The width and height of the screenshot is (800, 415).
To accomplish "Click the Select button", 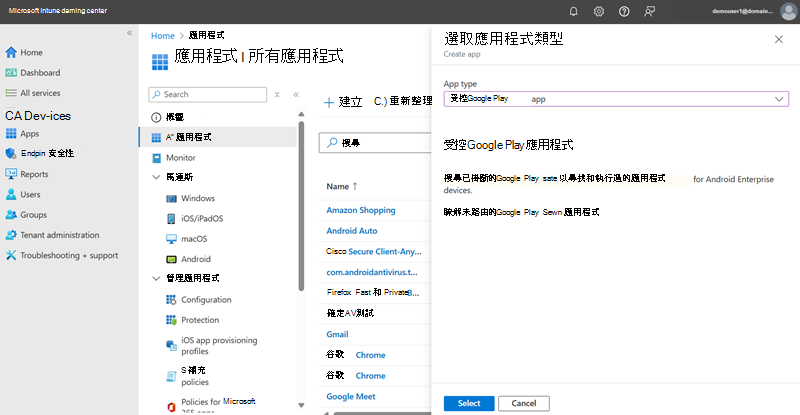I will click(x=469, y=403).
